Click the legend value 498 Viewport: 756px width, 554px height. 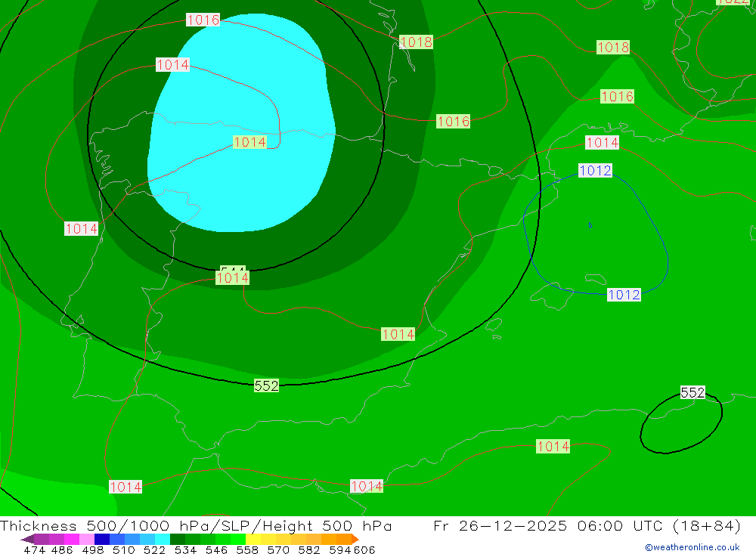(x=92, y=549)
